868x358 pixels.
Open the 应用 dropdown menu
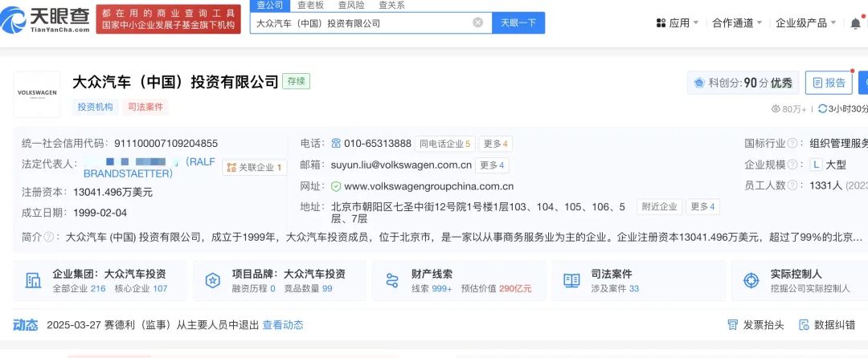click(677, 22)
